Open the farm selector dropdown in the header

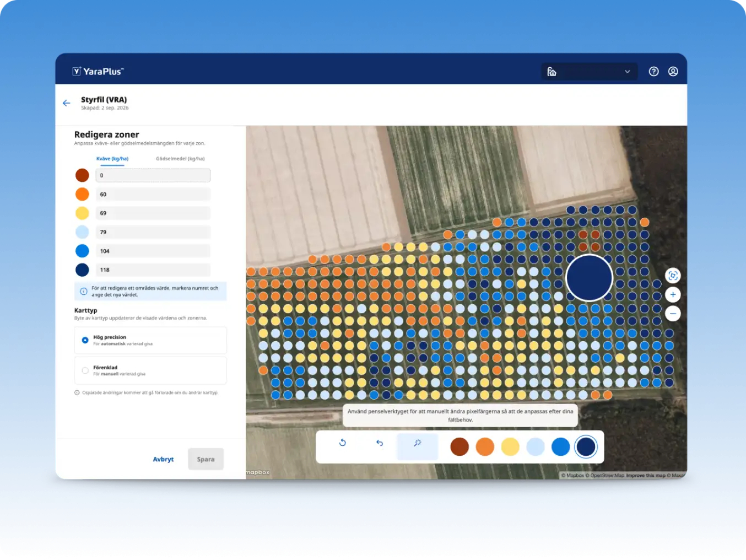coord(589,72)
